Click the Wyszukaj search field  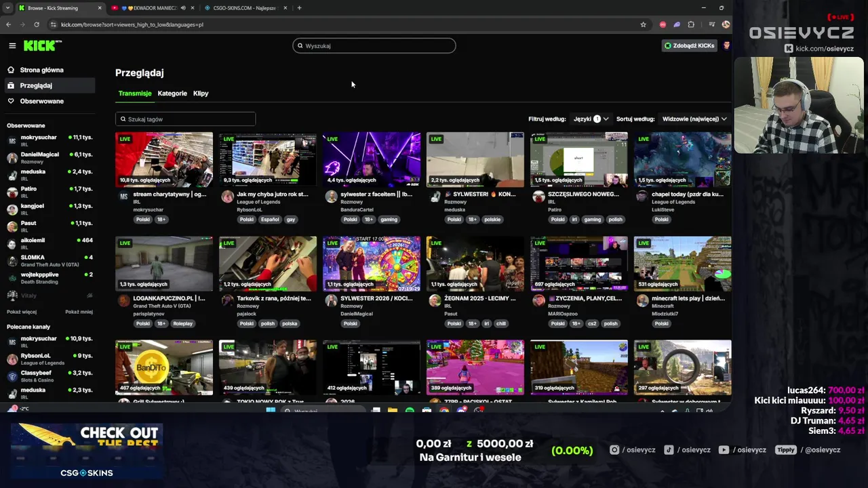(x=374, y=45)
